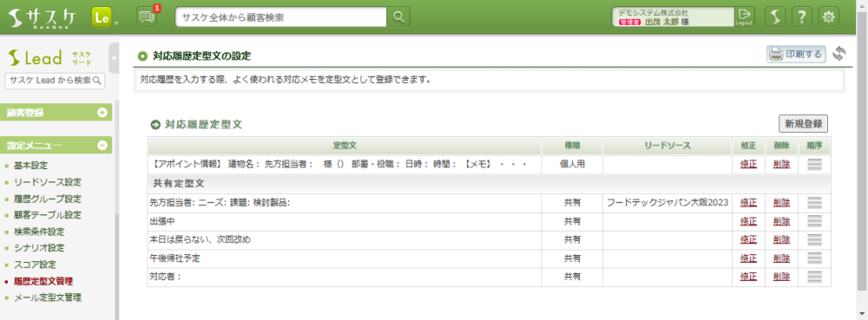Click 修正 for the 出張中 row
Viewport: 868px width, 320px height.
748,222
